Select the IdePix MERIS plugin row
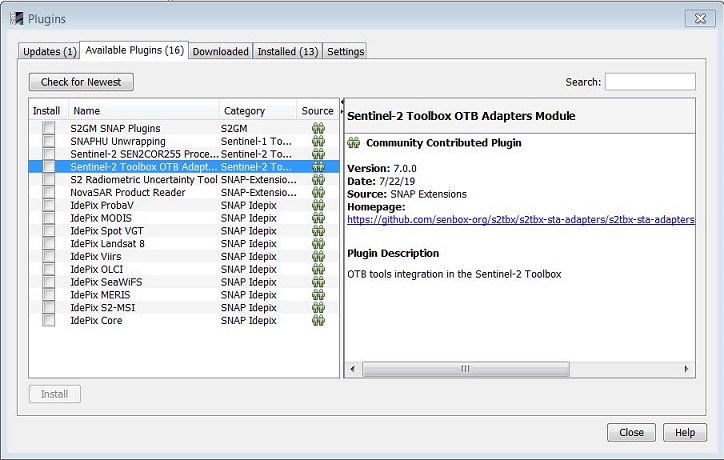The image size is (724, 460). [x=184, y=295]
